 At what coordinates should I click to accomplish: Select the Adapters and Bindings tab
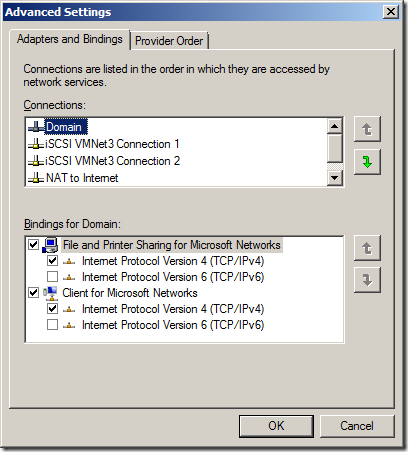click(x=70, y=39)
